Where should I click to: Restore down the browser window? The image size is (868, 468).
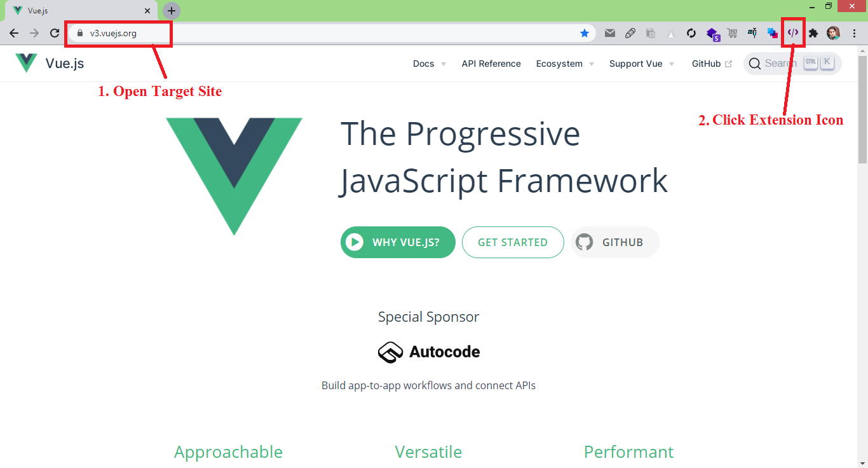(x=829, y=6)
